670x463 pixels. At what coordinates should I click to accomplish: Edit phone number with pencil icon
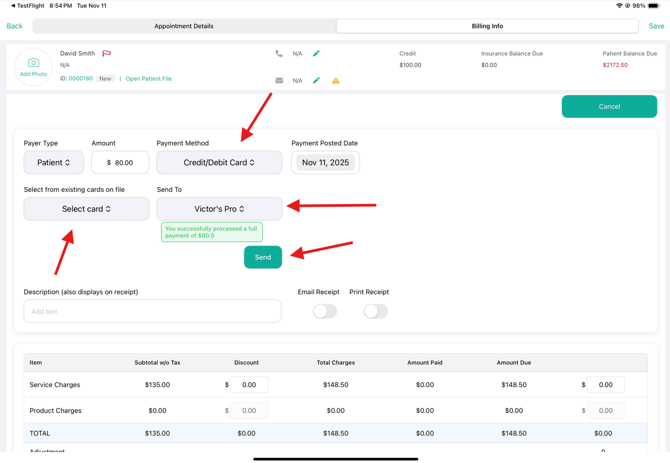point(316,54)
